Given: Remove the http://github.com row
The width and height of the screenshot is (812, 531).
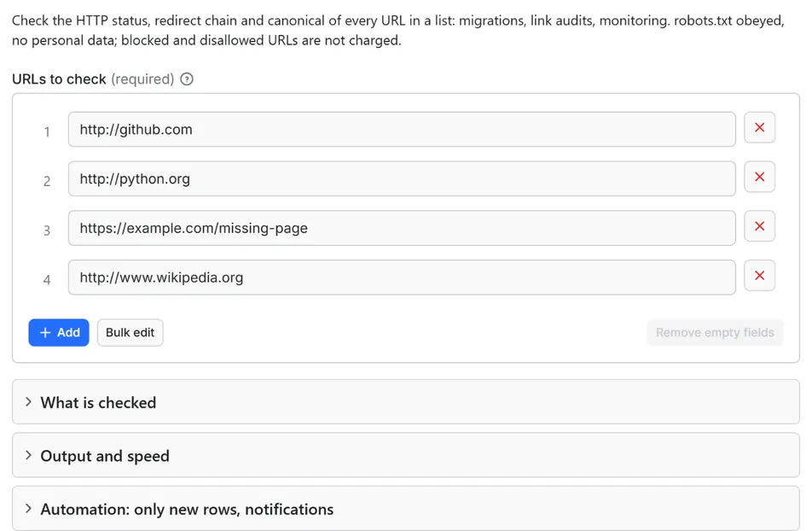Looking at the screenshot, I should tap(759, 127).
